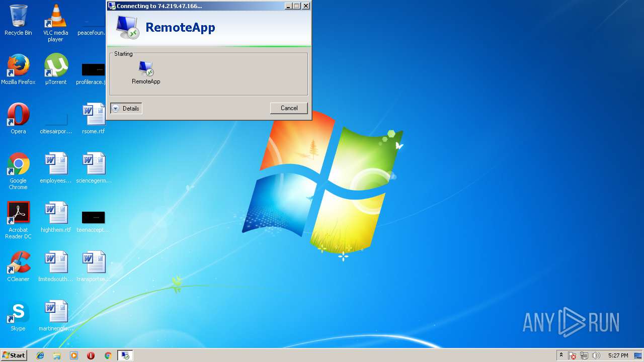644x362 pixels.
Task: Minimize the Connecting RemoteApp dialog
Action: [288, 6]
